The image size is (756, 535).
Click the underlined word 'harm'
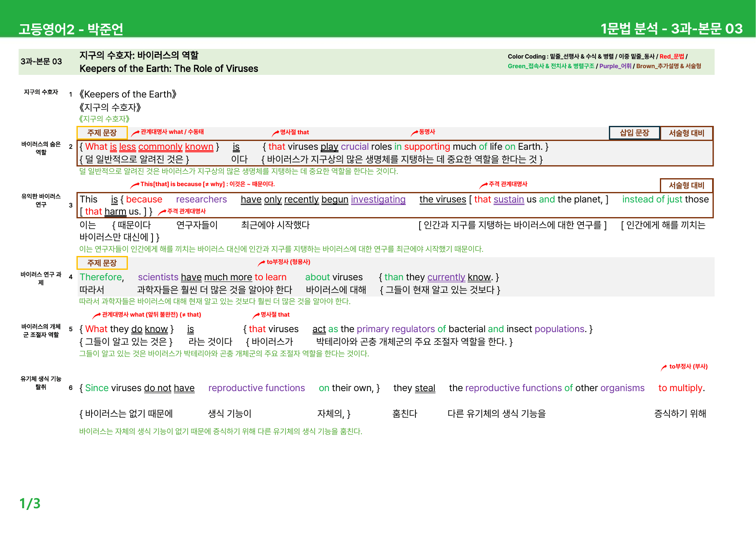click(x=115, y=212)
